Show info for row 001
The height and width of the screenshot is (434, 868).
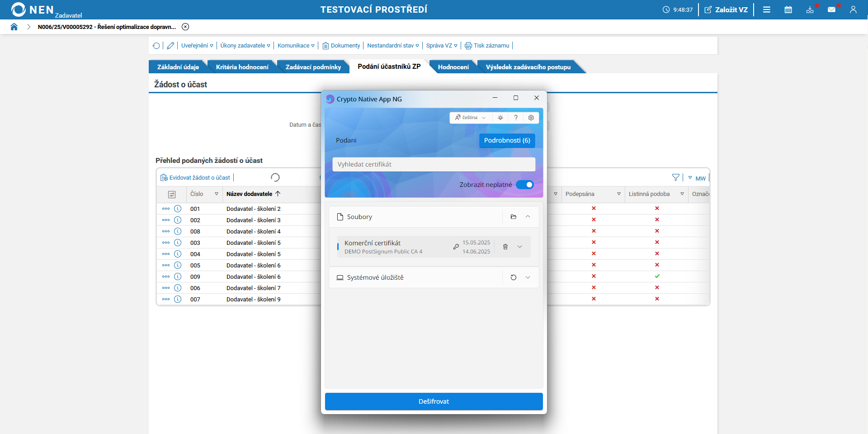click(178, 209)
